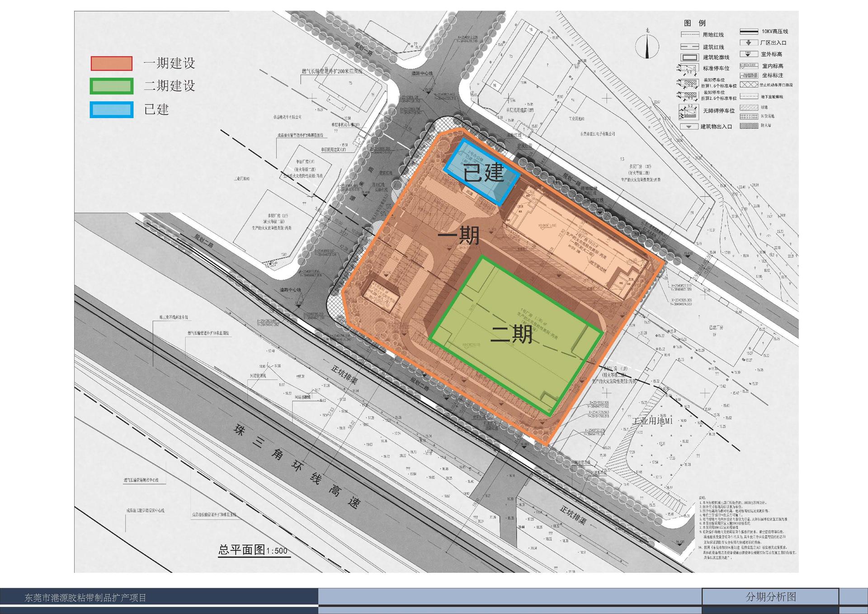
Task: Click the 防火墙 hatch pattern symbol
Action: pyautogui.click(x=749, y=125)
